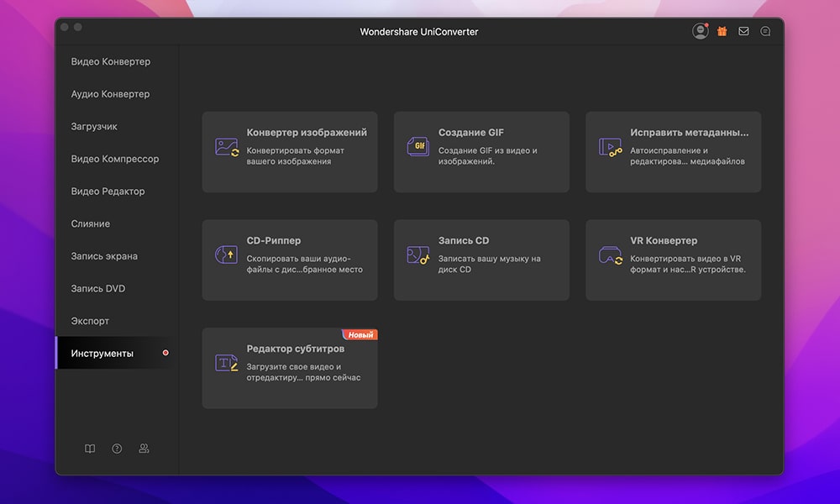Open the feedback chat icon
The image size is (840, 504).
coord(764,30)
